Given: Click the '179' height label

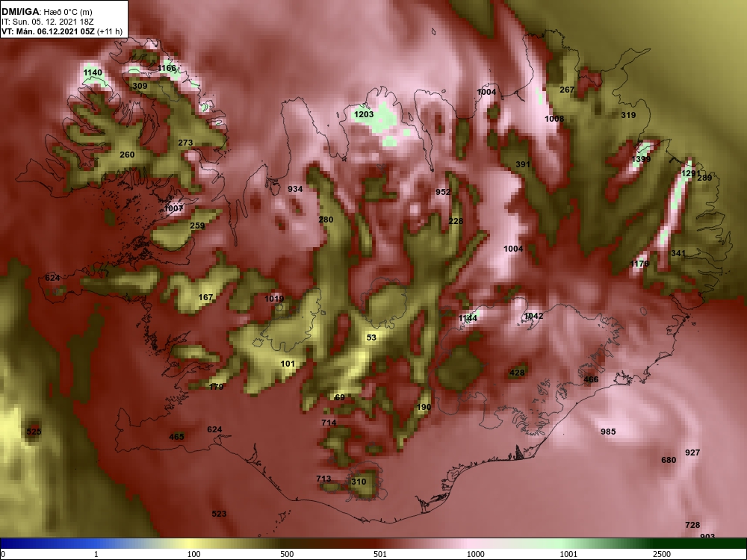Looking at the screenshot, I should [x=216, y=387].
